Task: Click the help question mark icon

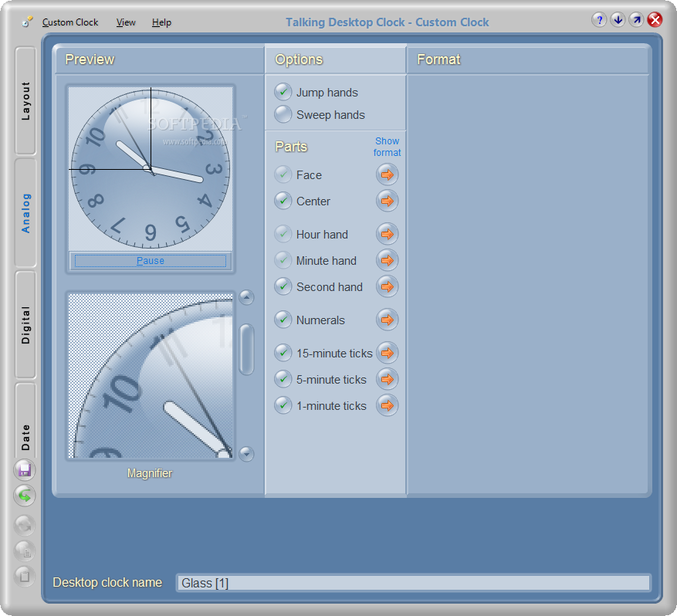Action: (x=599, y=20)
